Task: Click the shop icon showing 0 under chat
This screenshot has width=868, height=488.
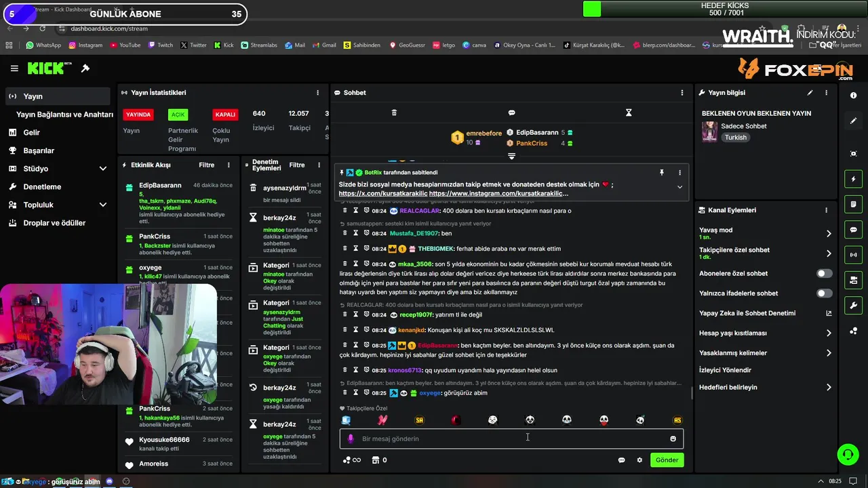Action: coord(375,460)
